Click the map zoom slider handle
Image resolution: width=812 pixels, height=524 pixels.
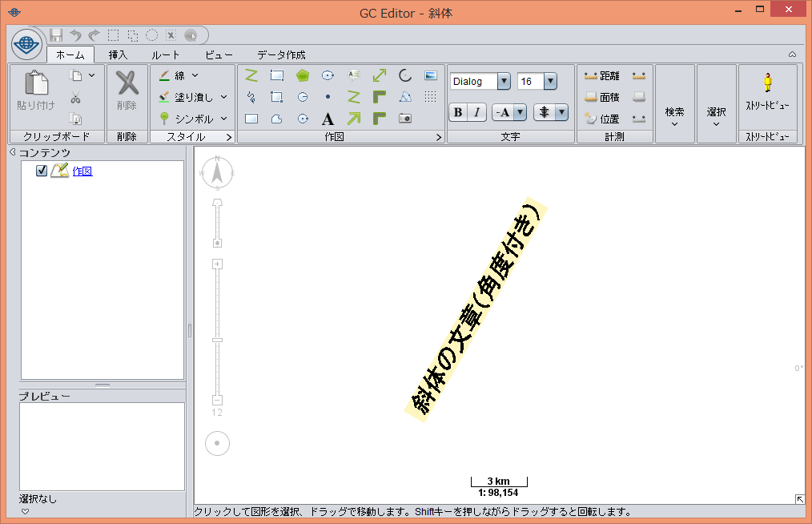[x=218, y=340]
